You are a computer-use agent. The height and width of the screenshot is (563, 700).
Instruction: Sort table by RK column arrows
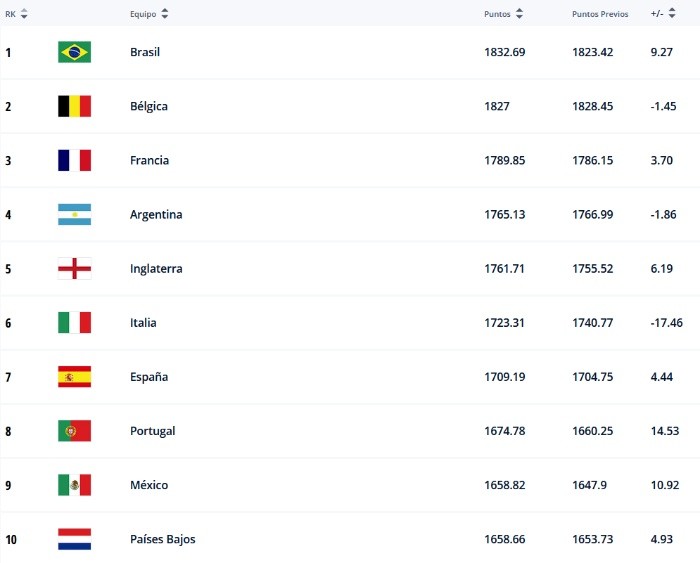24,14
